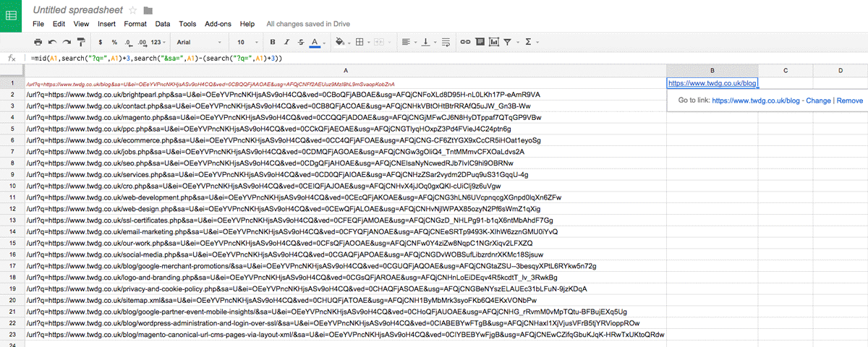Select row 1 header

[12, 83]
